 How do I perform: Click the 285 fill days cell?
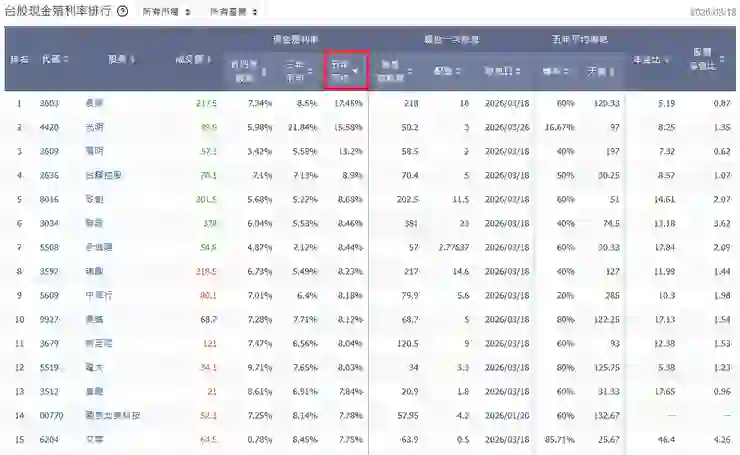point(612,295)
